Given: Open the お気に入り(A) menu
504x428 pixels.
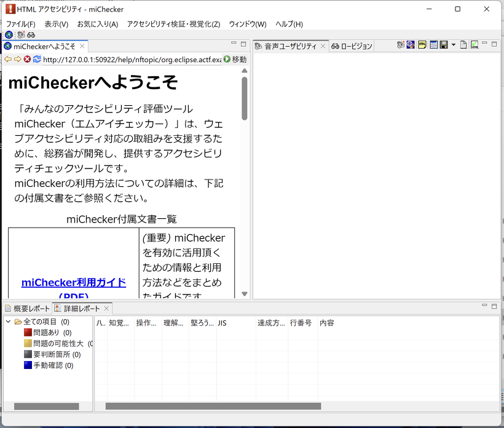Looking at the screenshot, I should click(98, 24).
